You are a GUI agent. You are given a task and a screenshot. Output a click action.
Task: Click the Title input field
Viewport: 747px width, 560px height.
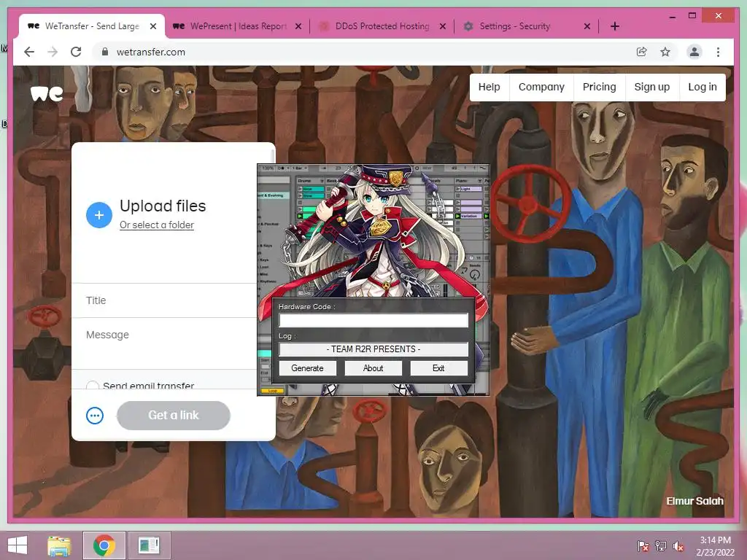(x=164, y=300)
